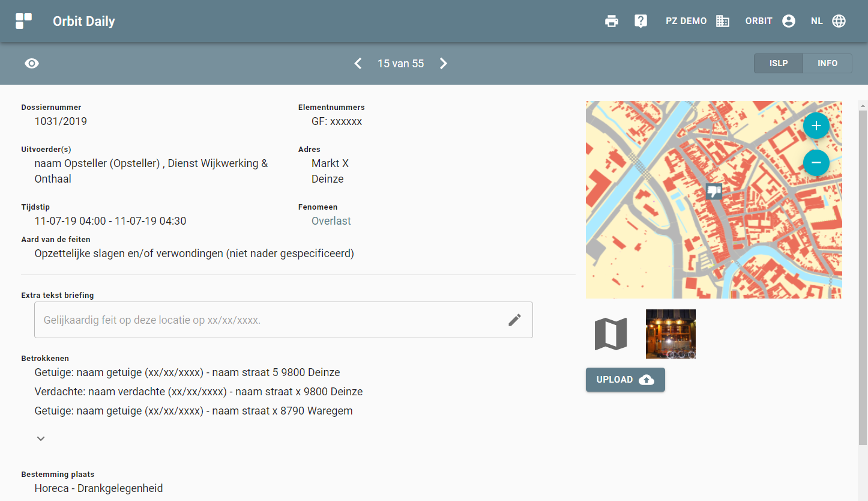Open the ORBIT user account icon
This screenshot has height=501, width=868.
pos(789,21)
